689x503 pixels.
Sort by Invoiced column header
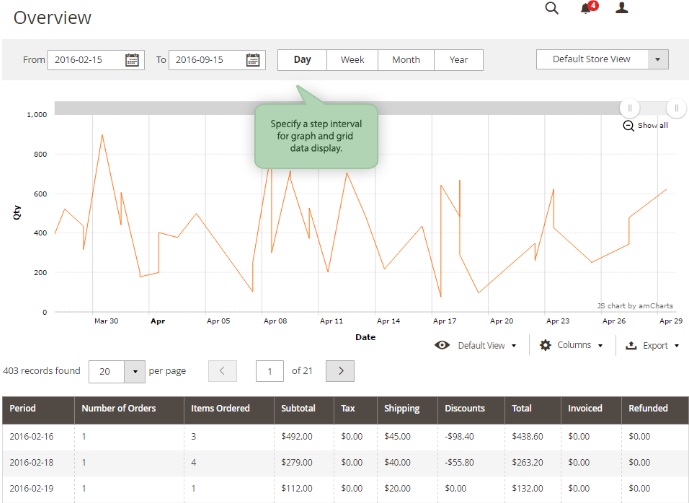[x=591, y=410]
